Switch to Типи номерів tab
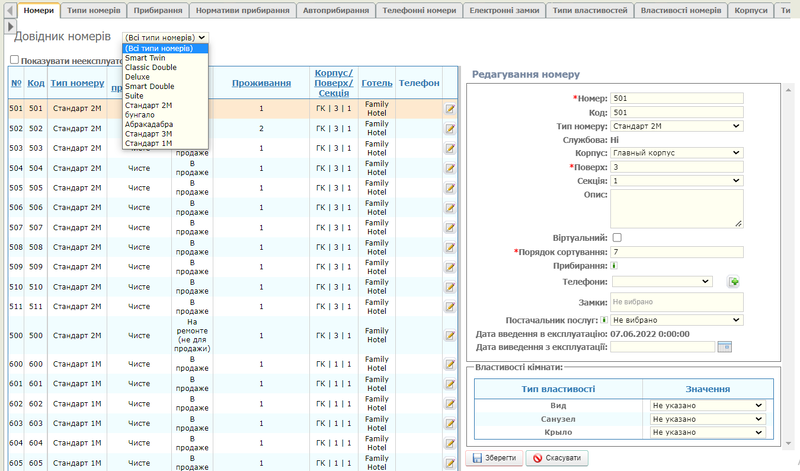 (95, 9)
